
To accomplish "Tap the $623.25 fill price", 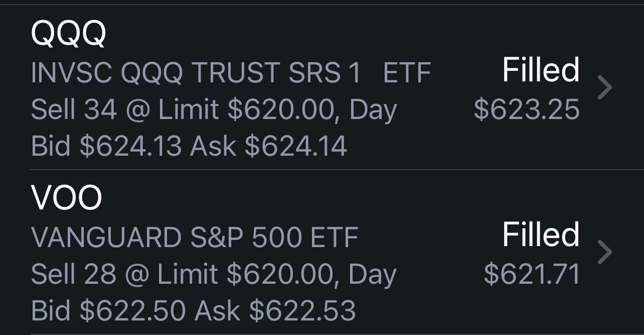I will pyautogui.click(x=527, y=110).
